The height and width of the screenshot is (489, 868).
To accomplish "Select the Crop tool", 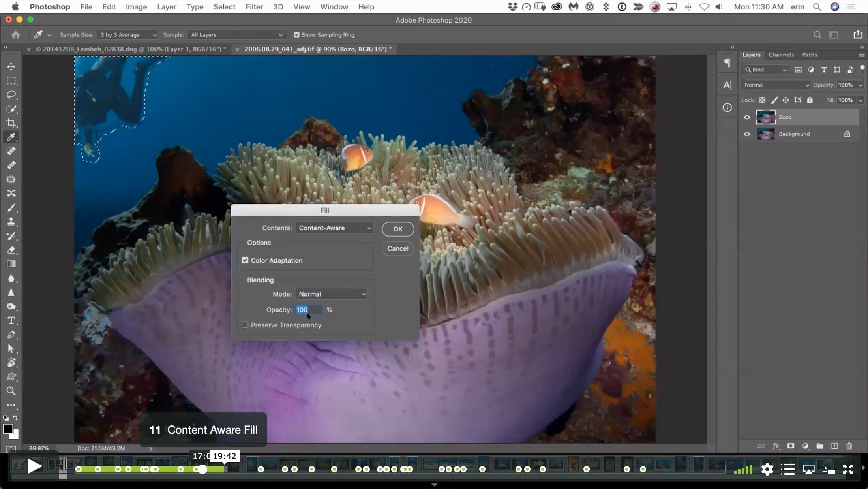I will pyautogui.click(x=11, y=123).
